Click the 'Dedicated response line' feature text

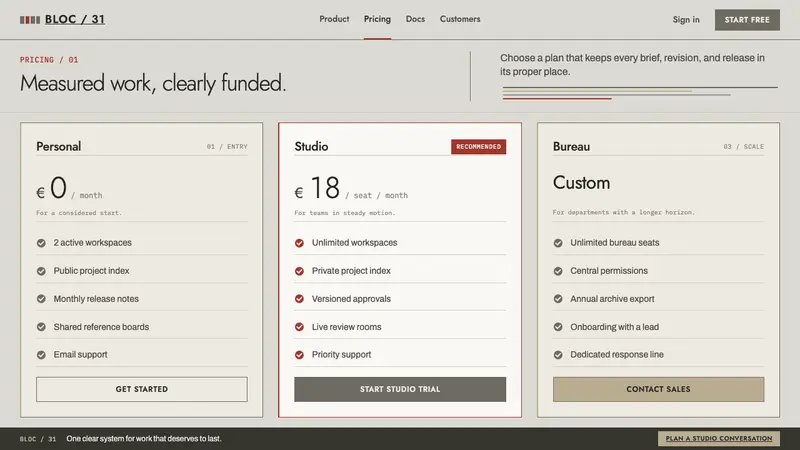pyautogui.click(x=617, y=355)
